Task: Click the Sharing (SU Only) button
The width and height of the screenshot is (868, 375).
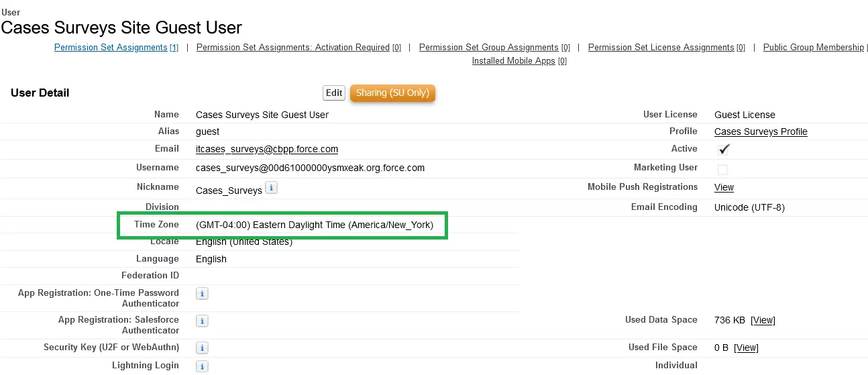Action: (392, 93)
